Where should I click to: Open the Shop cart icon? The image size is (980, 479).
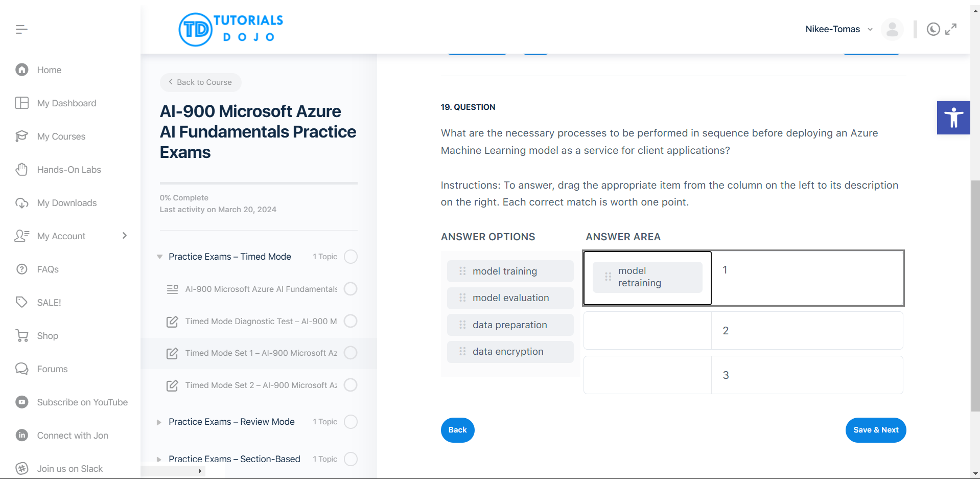point(22,336)
